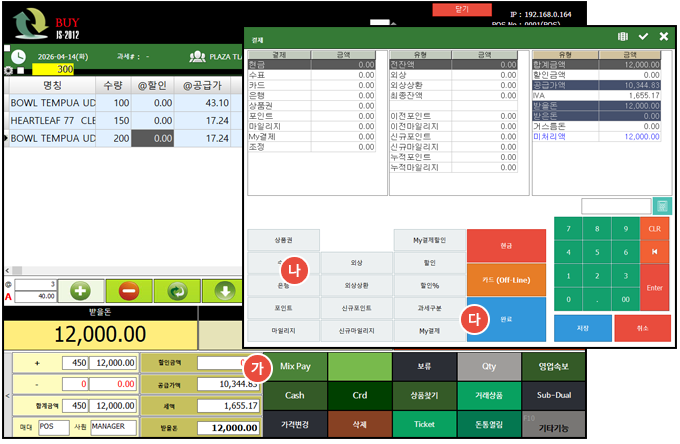Click left arrow of item list horizontal scrollbar
The image size is (680, 444).
[7, 271]
